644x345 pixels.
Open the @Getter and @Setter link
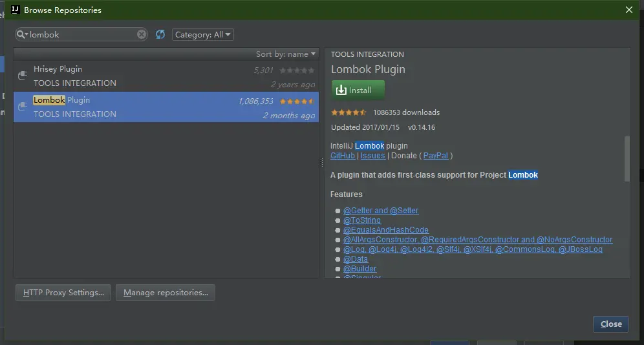(x=381, y=211)
